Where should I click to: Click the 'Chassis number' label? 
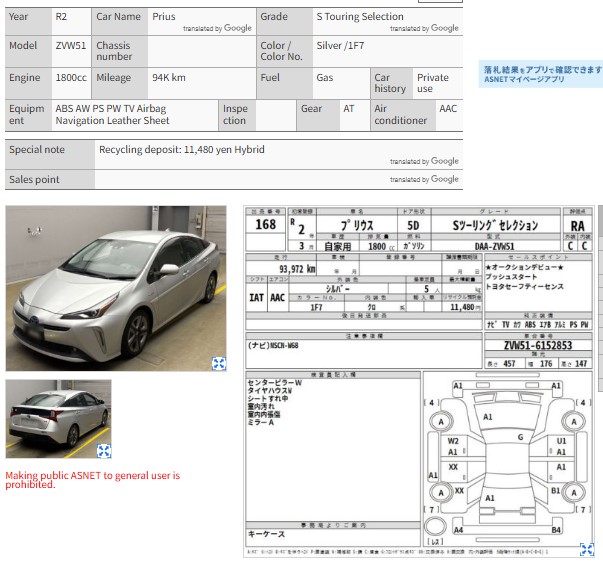pyautogui.click(x=114, y=51)
